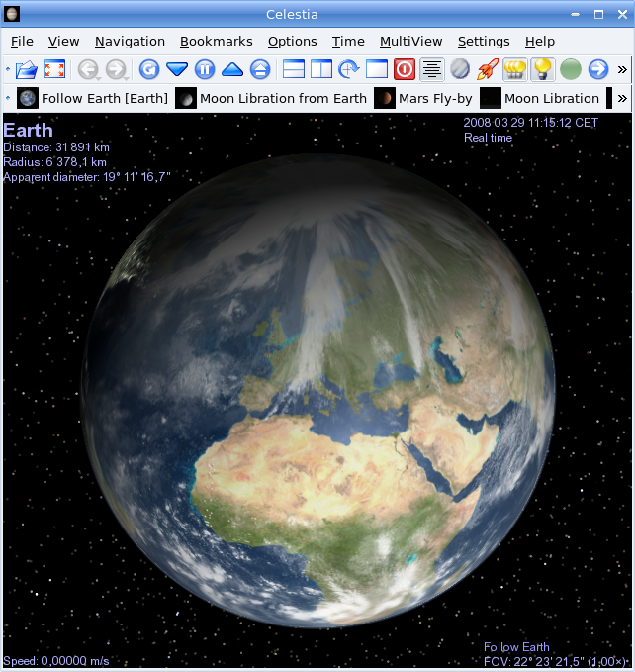Click the Earth title overlay text
The height and width of the screenshot is (672, 635).
click(29, 130)
